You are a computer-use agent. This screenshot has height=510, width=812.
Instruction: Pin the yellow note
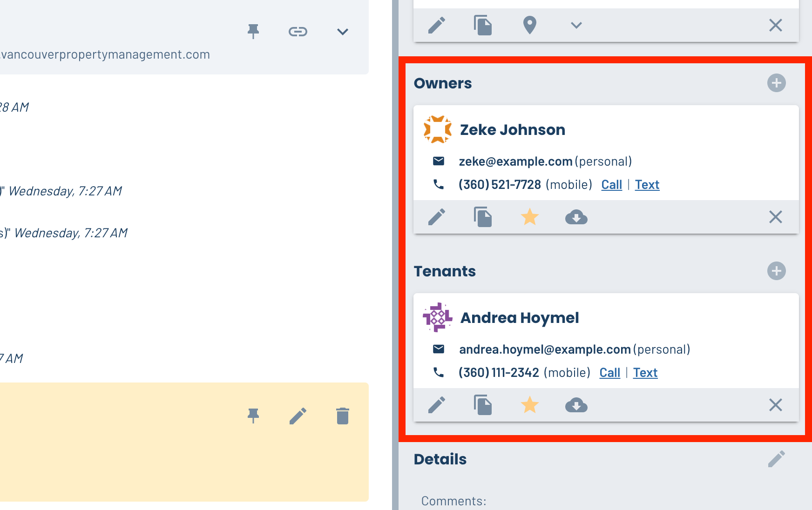[x=253, y=416]
